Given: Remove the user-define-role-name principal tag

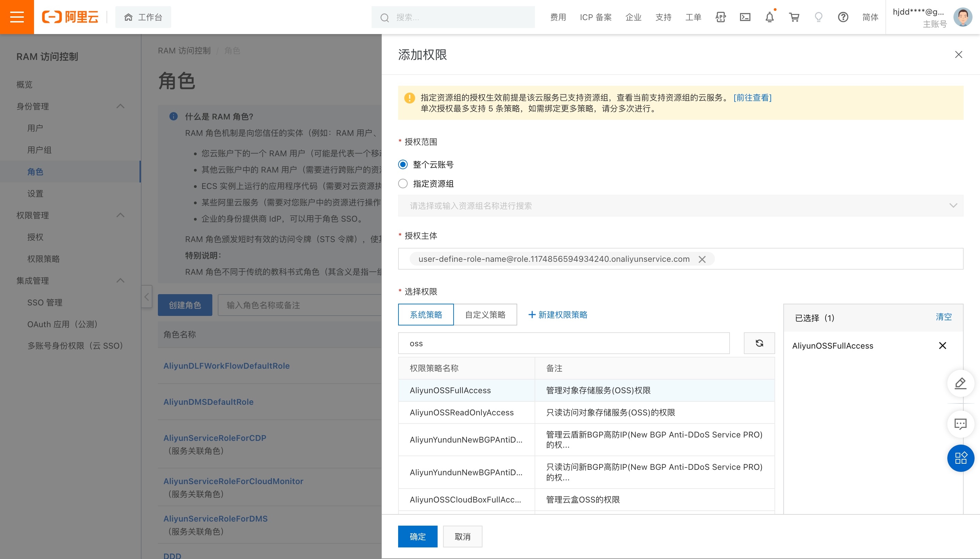Looking at the screenshot, I should tap(702, 259).
